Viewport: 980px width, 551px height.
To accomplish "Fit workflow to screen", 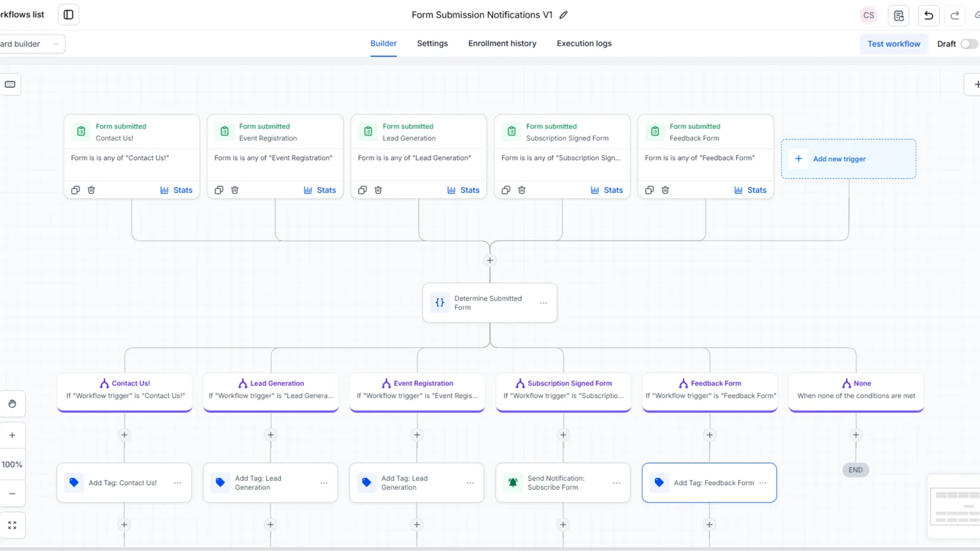I will click(x=12, y=525).
